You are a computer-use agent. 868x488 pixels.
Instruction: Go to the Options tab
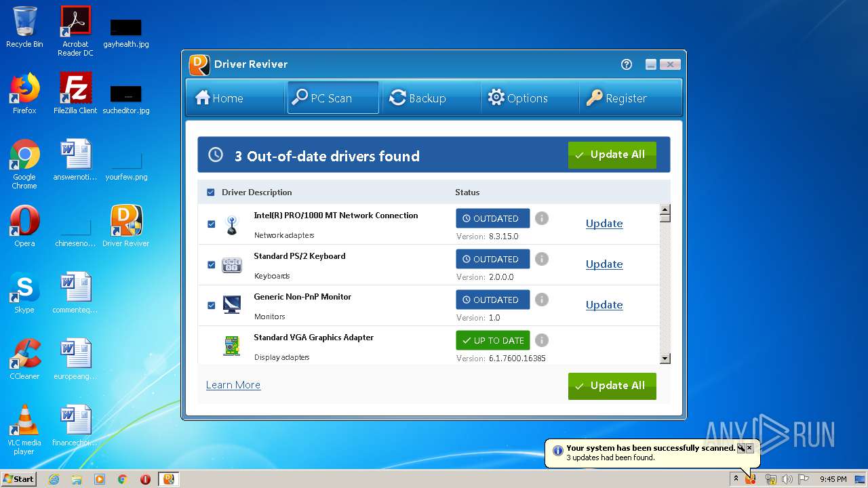coord(530,98)
